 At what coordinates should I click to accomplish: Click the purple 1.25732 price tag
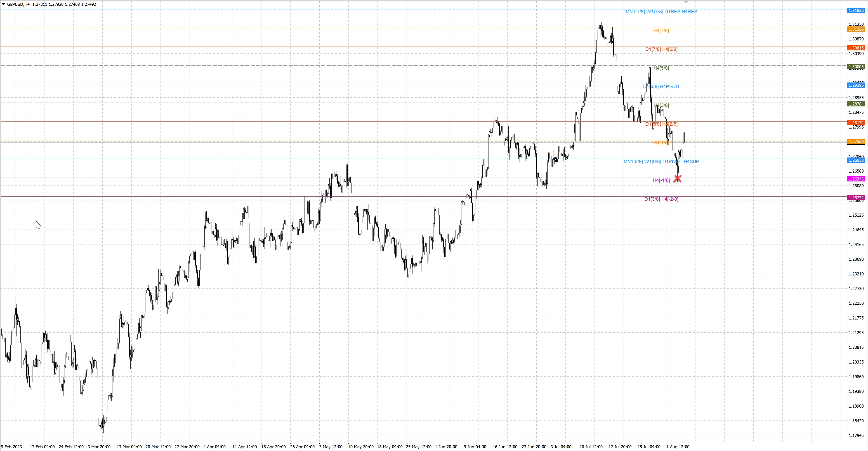click(x=856, y=198)
